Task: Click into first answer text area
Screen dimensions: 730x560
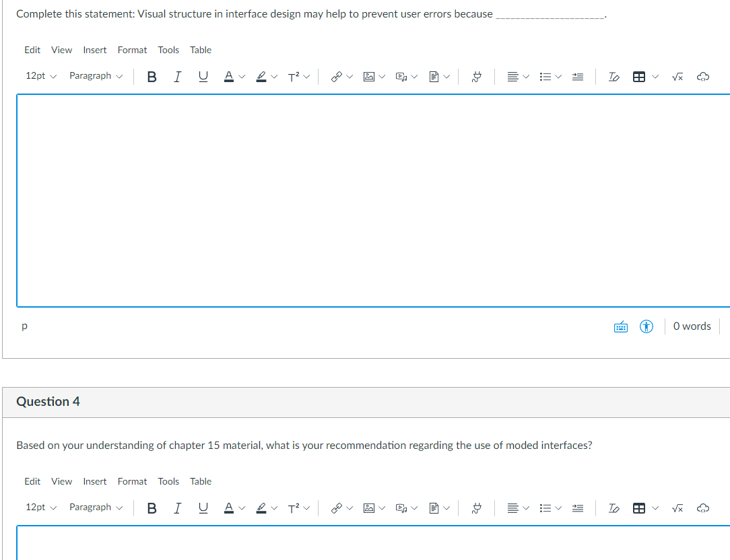Action: point(373,201)
